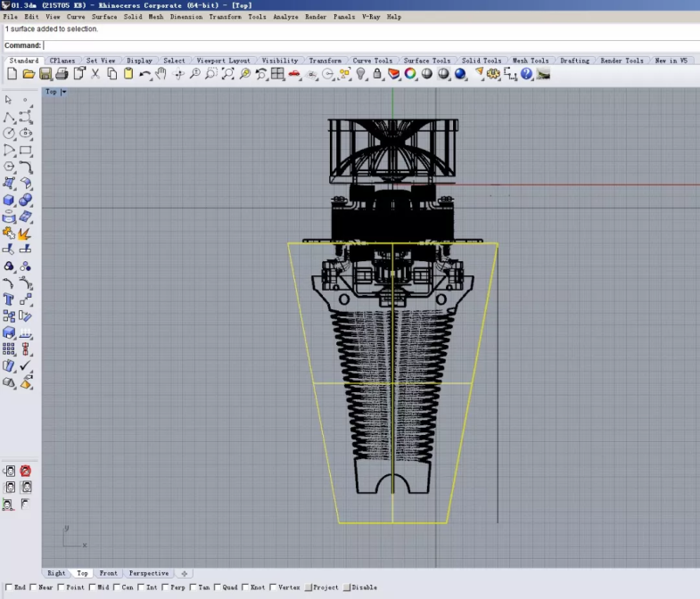Select the Text object tool
700x599 pixels.
coord(9,299)
